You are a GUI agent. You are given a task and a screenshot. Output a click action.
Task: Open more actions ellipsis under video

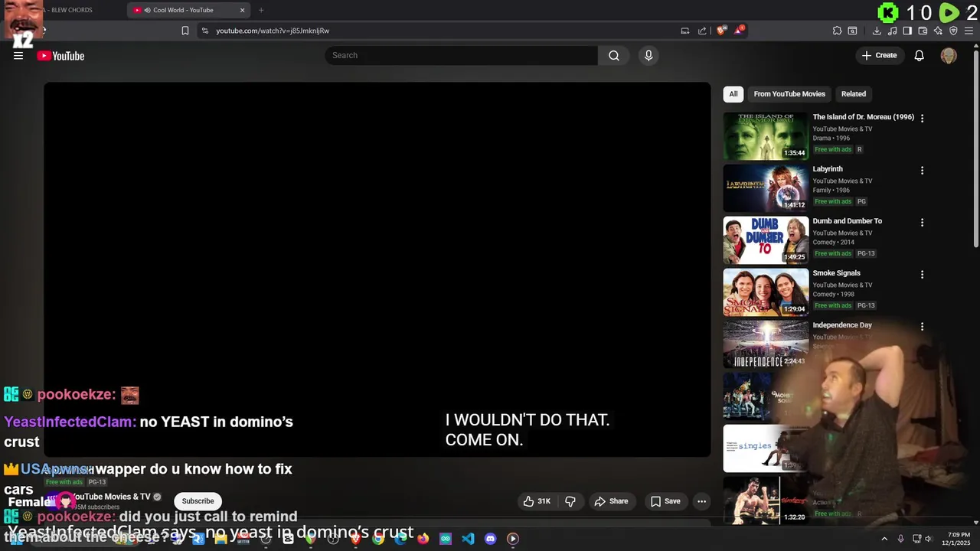click(701, 501)
